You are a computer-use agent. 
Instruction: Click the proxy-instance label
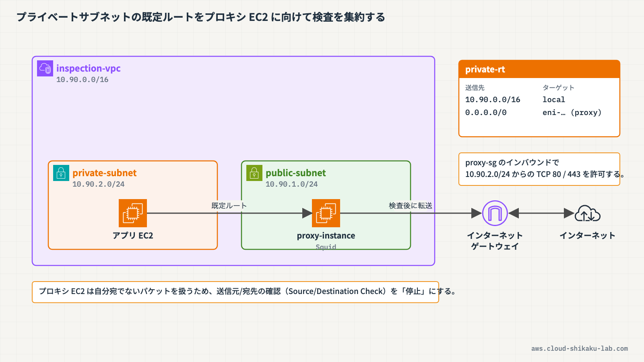tap(326, 236)
